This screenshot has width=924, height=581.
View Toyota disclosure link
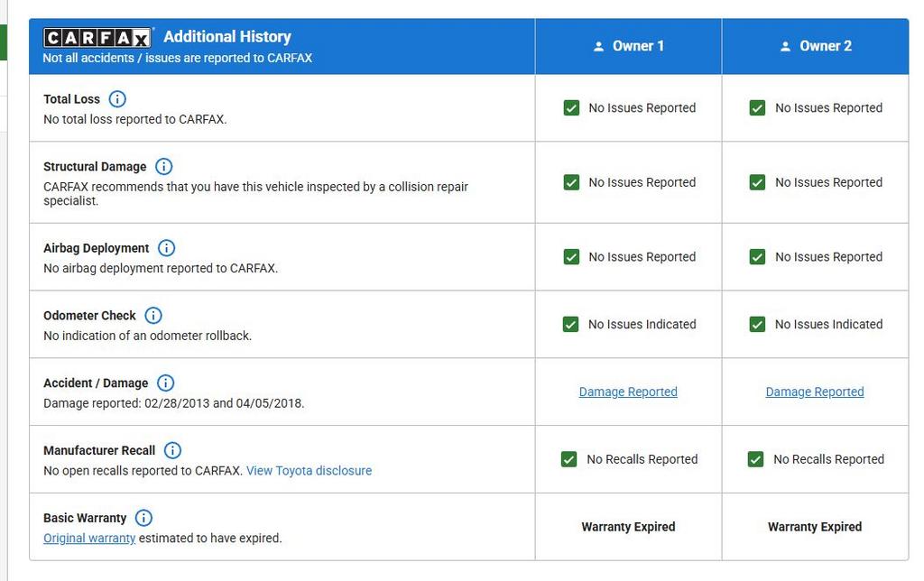pyautogui.click(x=309, y=471)
